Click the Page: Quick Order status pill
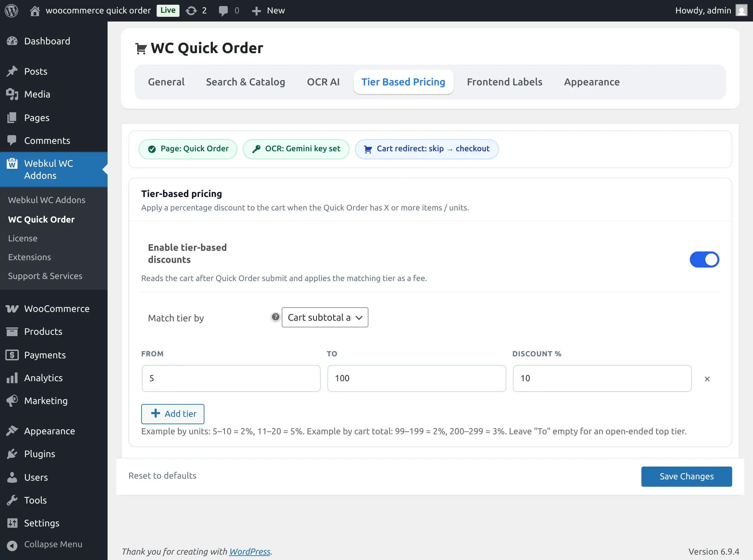This screenshot has width=753, height=560. 188,149
